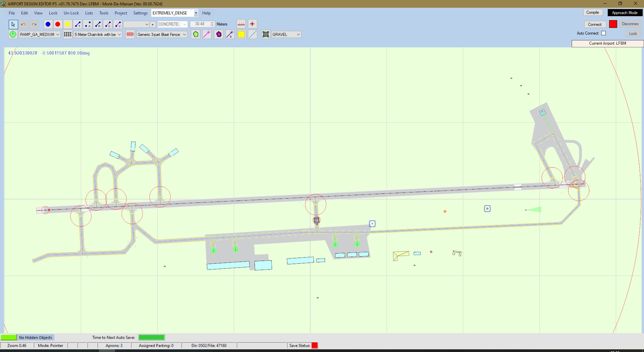This screenshot has height=352, width=644.
Task: Open the File menu
Action: [12, 13]
